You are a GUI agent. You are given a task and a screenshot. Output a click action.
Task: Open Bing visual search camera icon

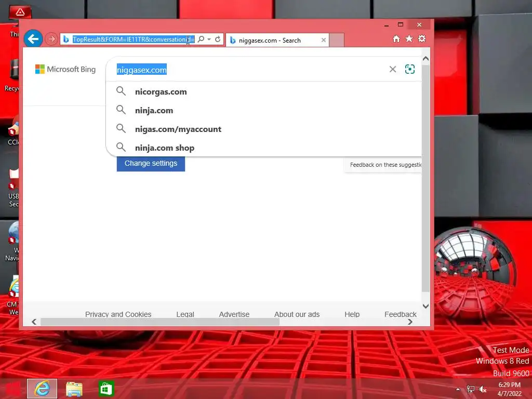tap(410, 69)
